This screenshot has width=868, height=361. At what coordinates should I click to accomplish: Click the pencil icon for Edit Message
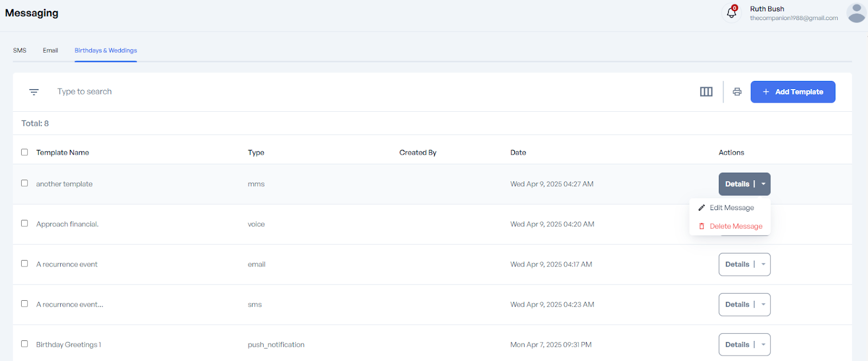pyautogui.click(x=701, y=208)
